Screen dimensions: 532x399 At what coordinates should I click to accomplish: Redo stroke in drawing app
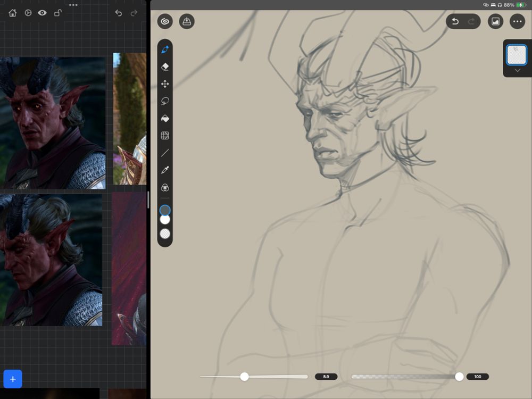tap(471, 22)
